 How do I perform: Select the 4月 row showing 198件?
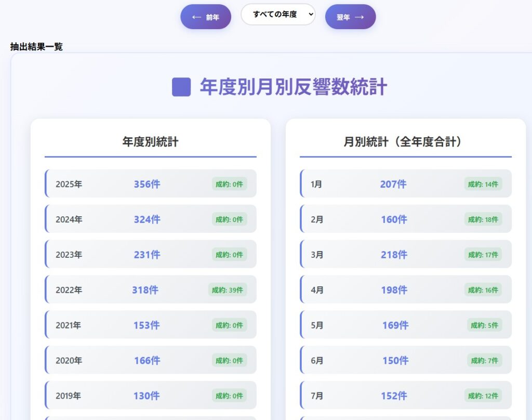click(x=405, y=290)
